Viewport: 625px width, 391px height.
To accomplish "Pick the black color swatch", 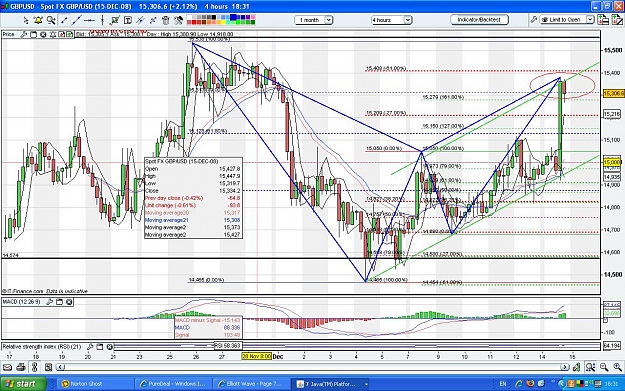I will click(x=214, y=17).
